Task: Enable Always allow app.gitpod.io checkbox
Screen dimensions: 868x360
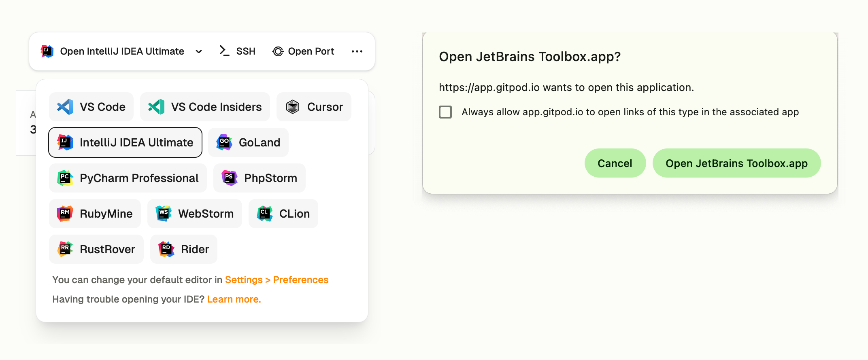Action: [x=445, y=112]
